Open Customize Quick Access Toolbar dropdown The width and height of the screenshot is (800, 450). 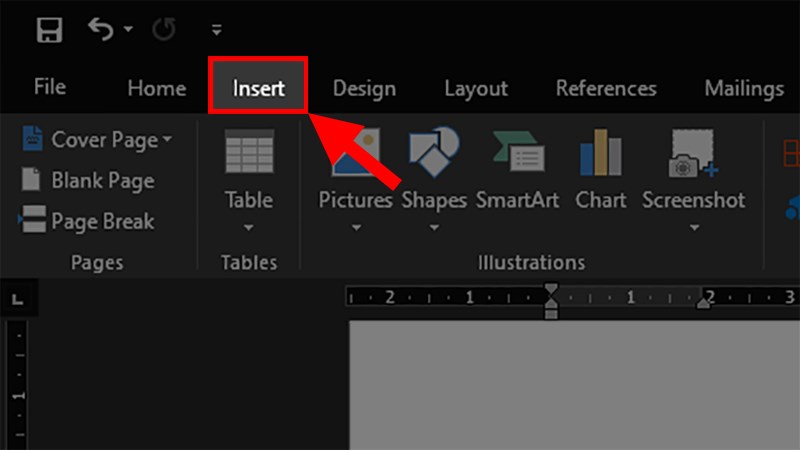pos(217,30)
